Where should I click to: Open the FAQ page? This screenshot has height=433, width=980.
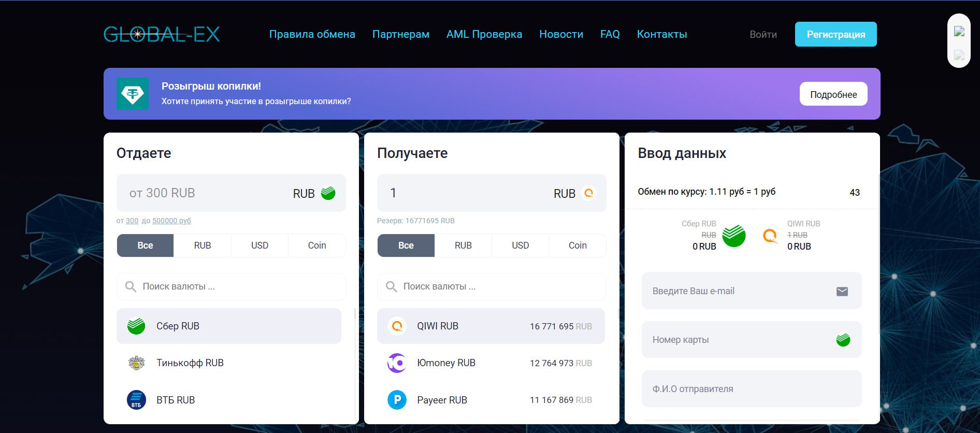(x=610, y=34)
